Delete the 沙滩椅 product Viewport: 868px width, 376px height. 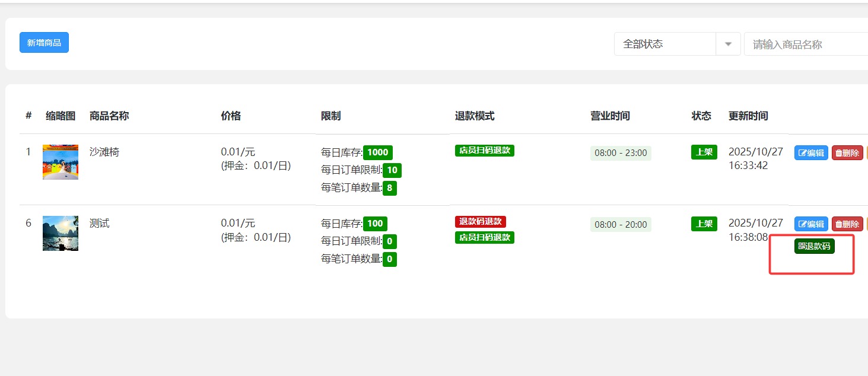847,153
